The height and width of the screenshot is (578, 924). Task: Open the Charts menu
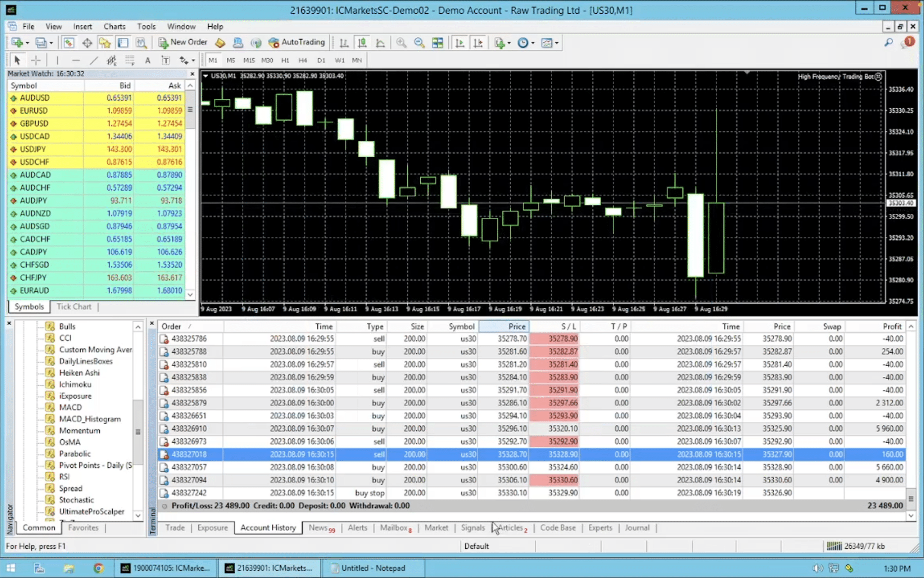(x=114, y=27)
